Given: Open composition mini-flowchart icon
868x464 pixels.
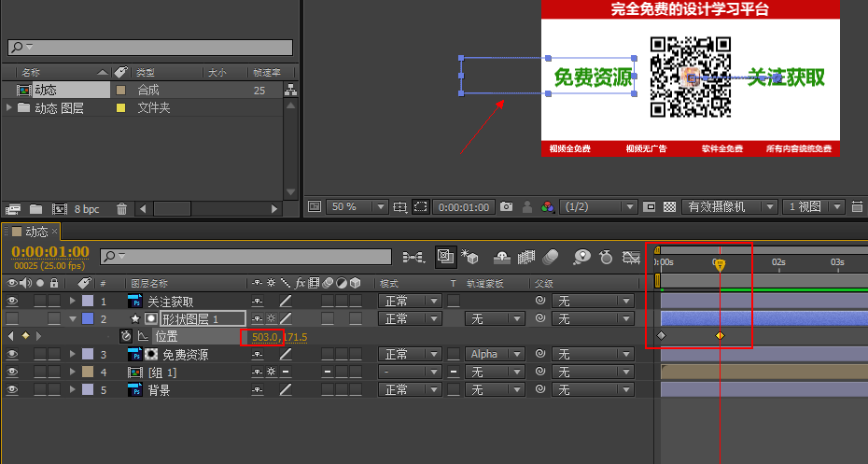Looking at the screenshot, I should click(413, 257).
